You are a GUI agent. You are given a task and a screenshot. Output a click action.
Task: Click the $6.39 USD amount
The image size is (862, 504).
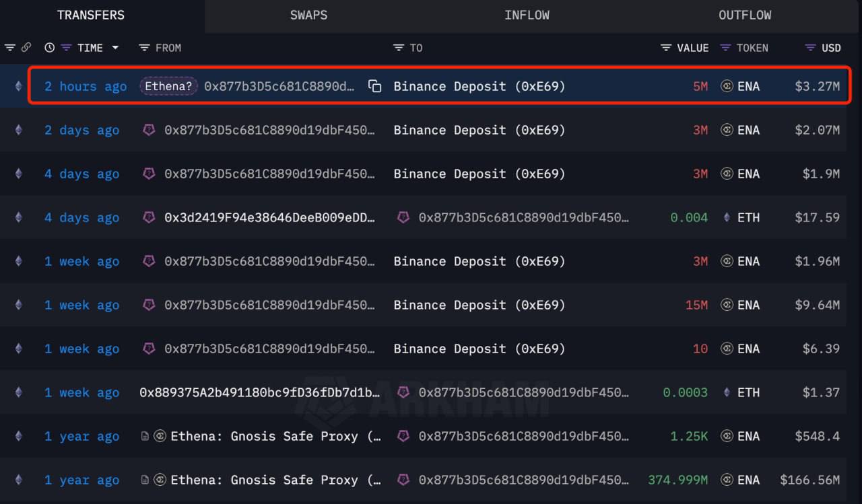pyautogui.click(x=821, y=349)
